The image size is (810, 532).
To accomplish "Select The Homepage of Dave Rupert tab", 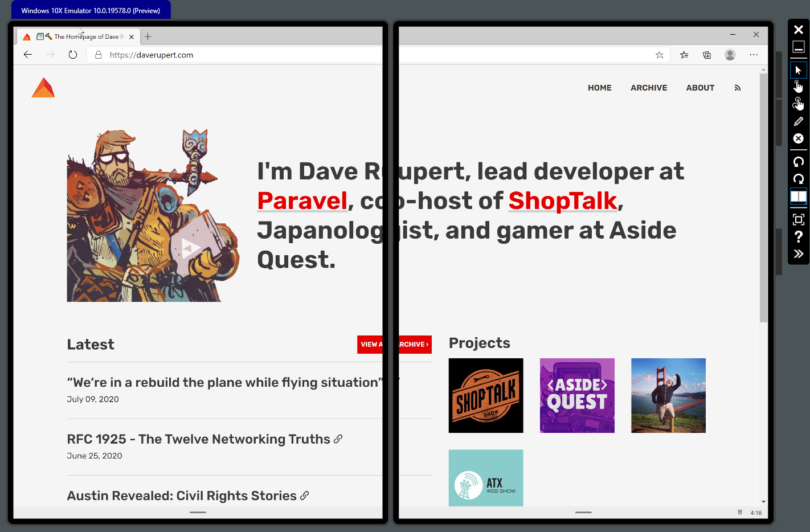I will [79, 36].
